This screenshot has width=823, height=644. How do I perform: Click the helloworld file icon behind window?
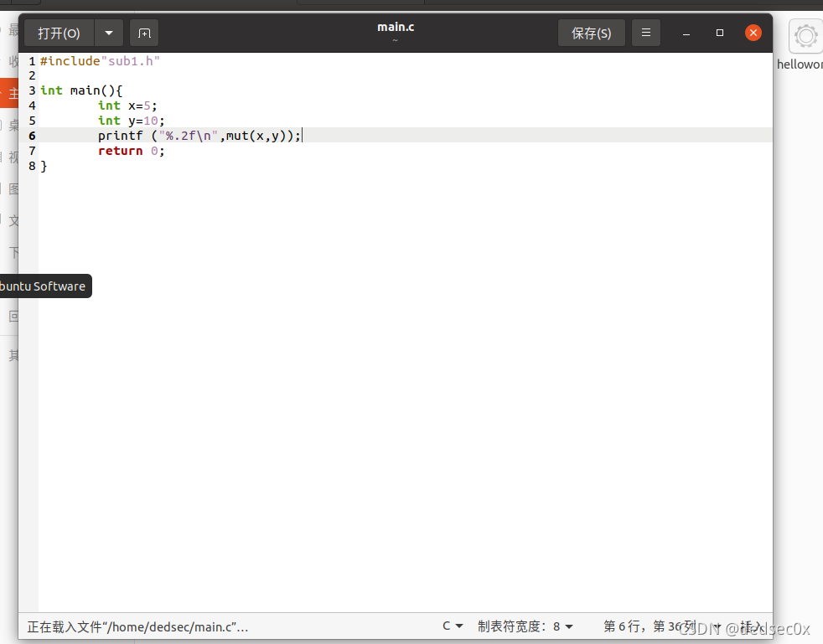[x=805, y=37]
